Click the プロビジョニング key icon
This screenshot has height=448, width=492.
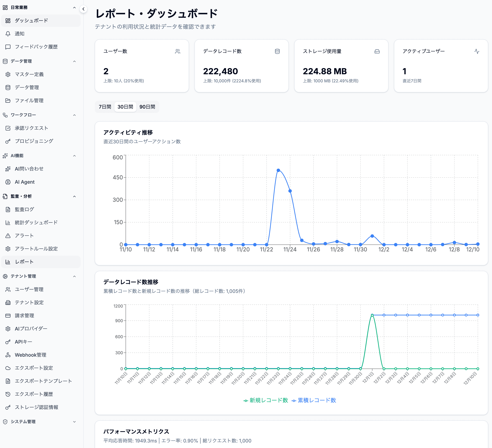(8, 141)
